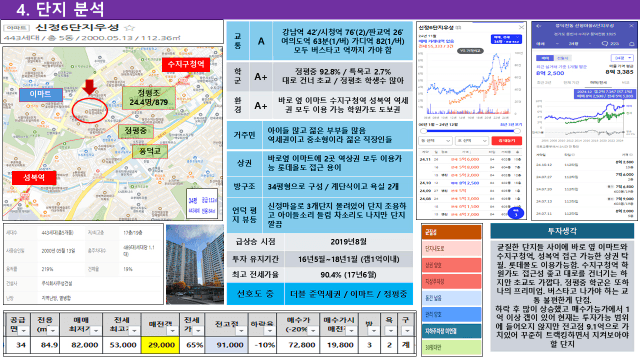Go back using the arrow in purple header
The width and height of the screenshot is (640, 360).
pos(538,26)
